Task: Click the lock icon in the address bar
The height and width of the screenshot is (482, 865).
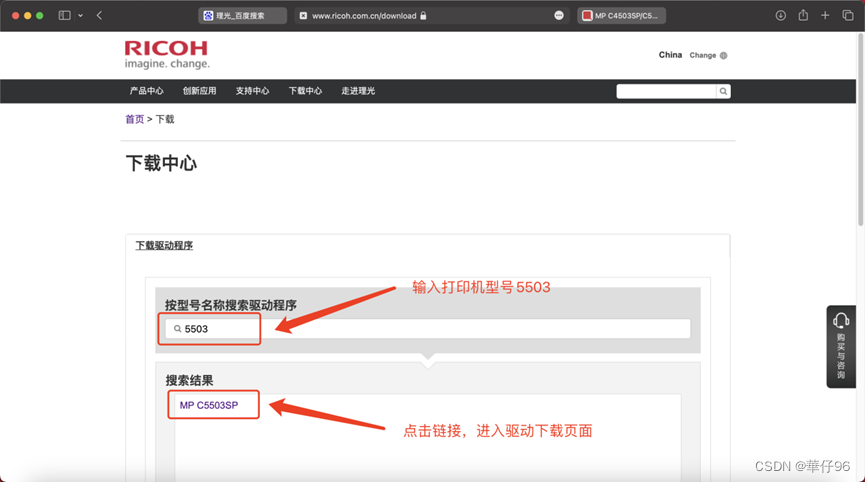Action: click(x=423, y=15)
